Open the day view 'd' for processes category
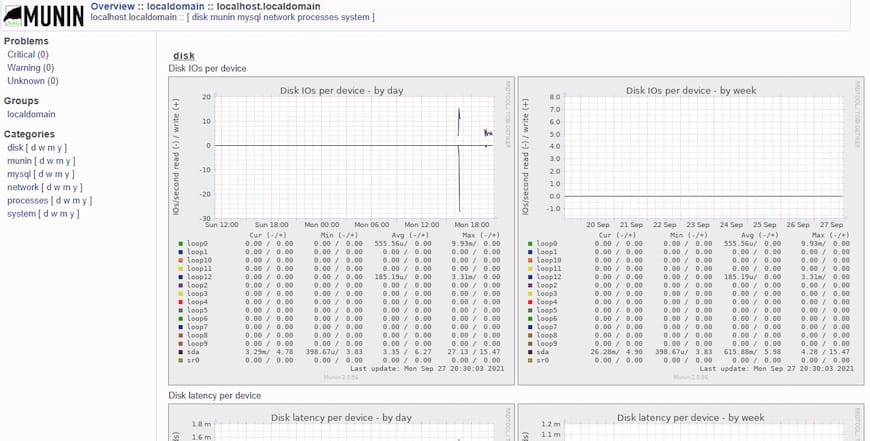 click(59, 201)
